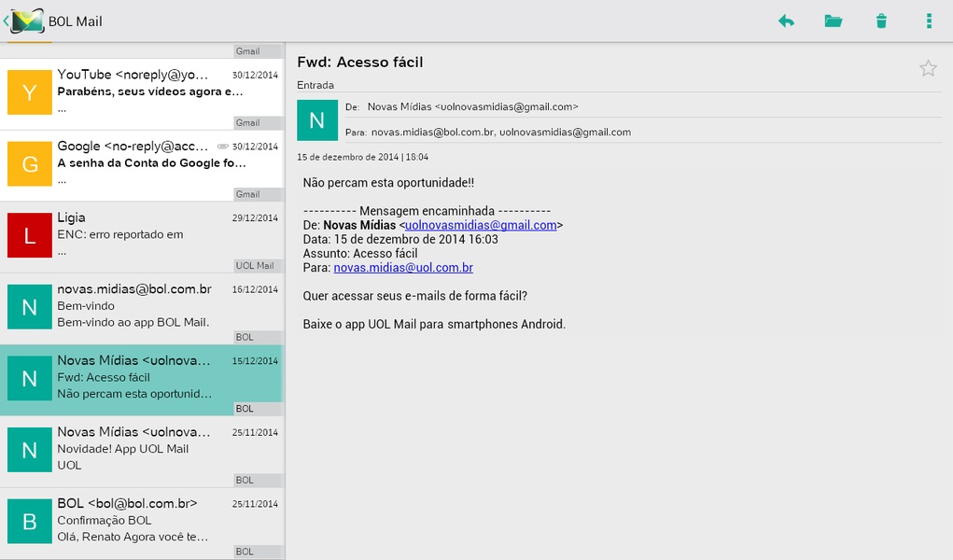Tap the yellow G Google avatar
The image size is (953, 560).
(30, 163)
